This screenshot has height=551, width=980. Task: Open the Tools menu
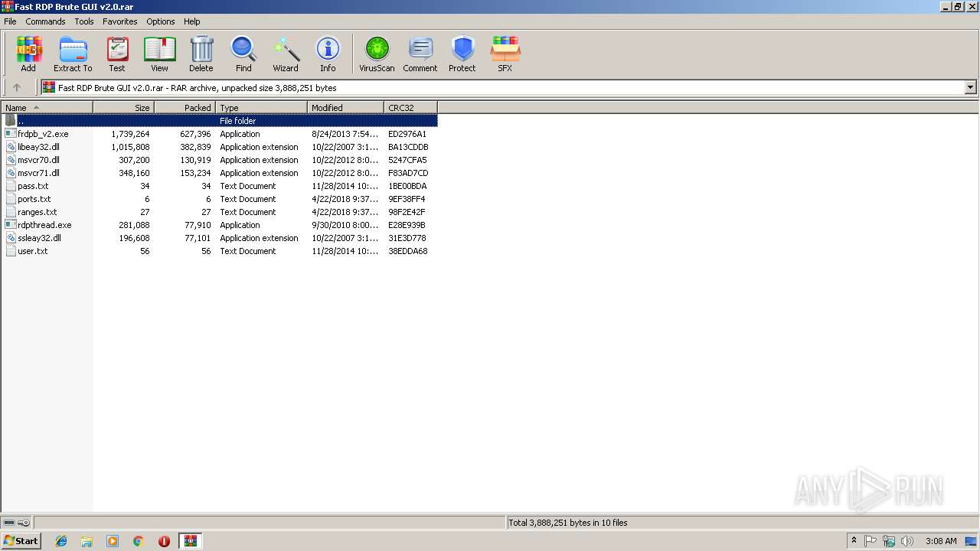[84, 21]
